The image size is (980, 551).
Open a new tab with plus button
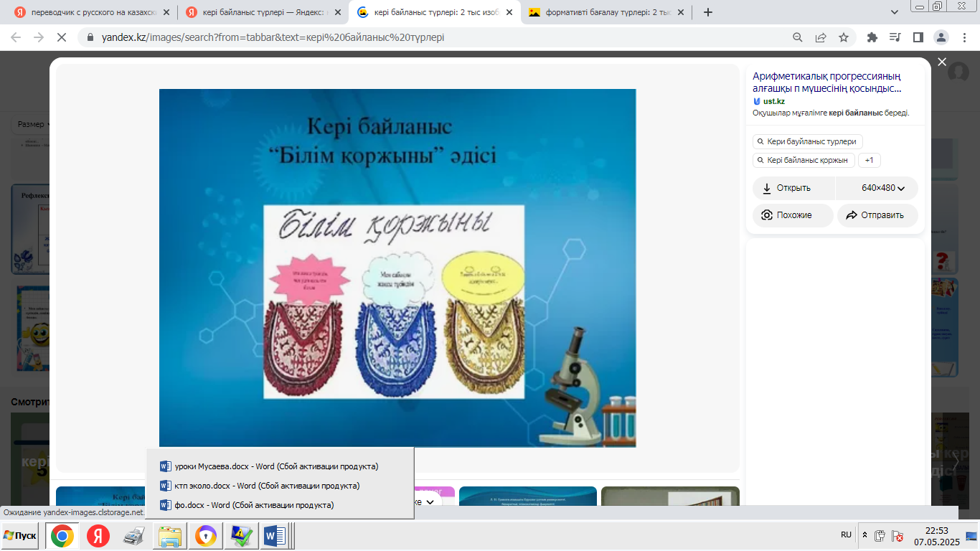(708, 12)
